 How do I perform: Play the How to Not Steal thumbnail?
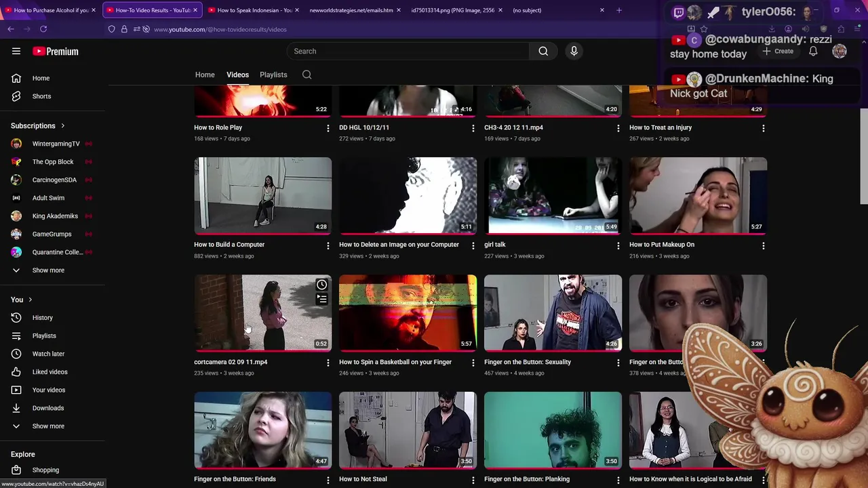[408, 430]
